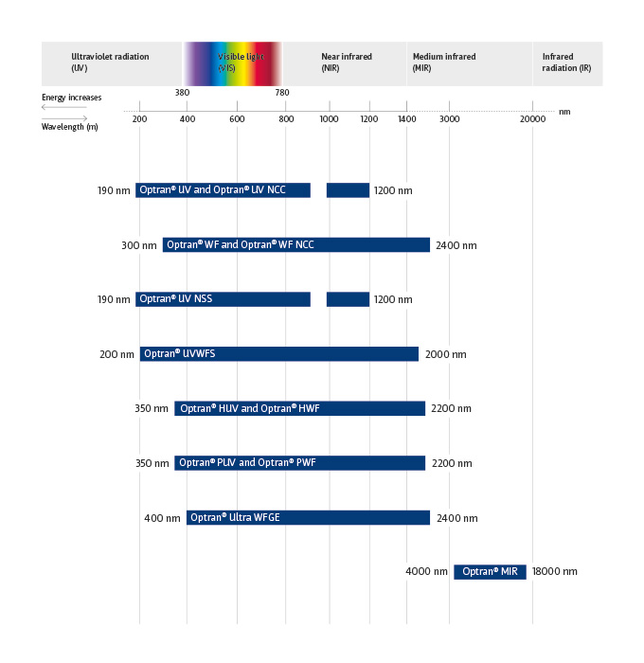Click the Optran HUV and Optran HWF bar
644x663 pixels.
click(x=299, y=409)
